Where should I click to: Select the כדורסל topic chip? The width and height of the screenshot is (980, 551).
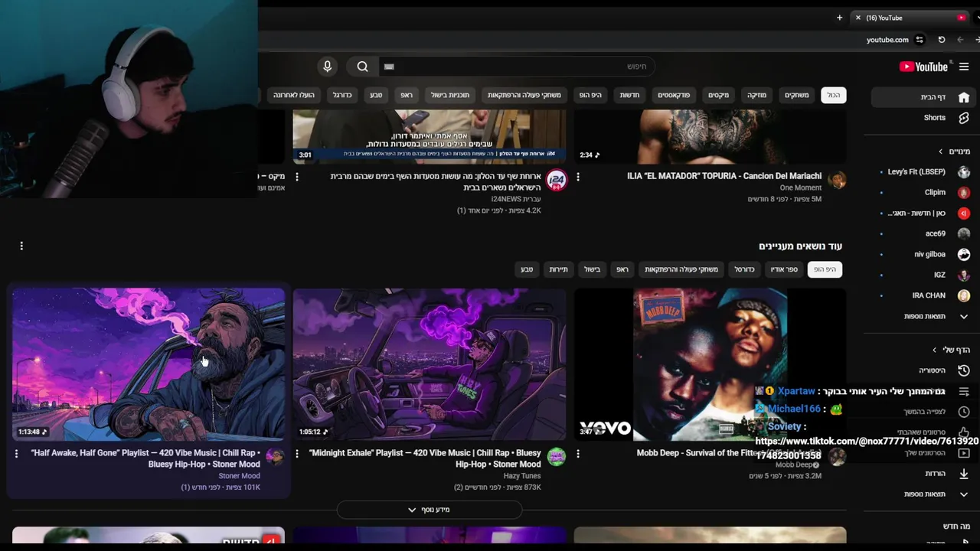745,269
